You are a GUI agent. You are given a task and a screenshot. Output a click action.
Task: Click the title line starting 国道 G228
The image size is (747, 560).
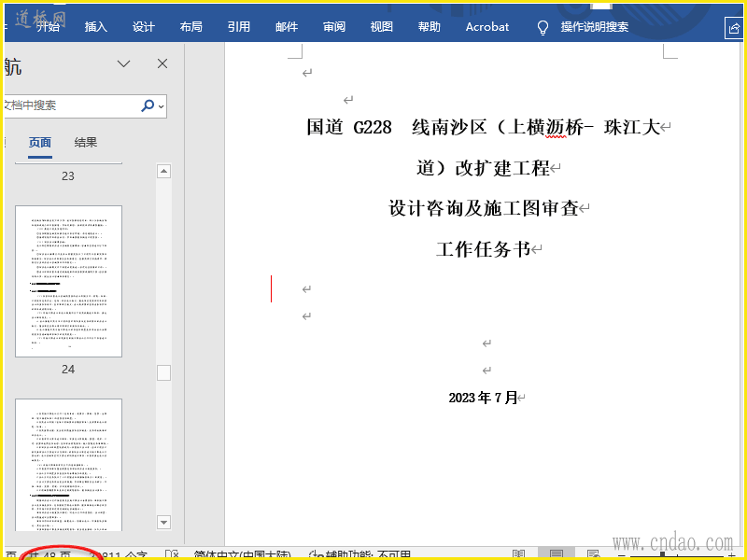coord(484,127)
